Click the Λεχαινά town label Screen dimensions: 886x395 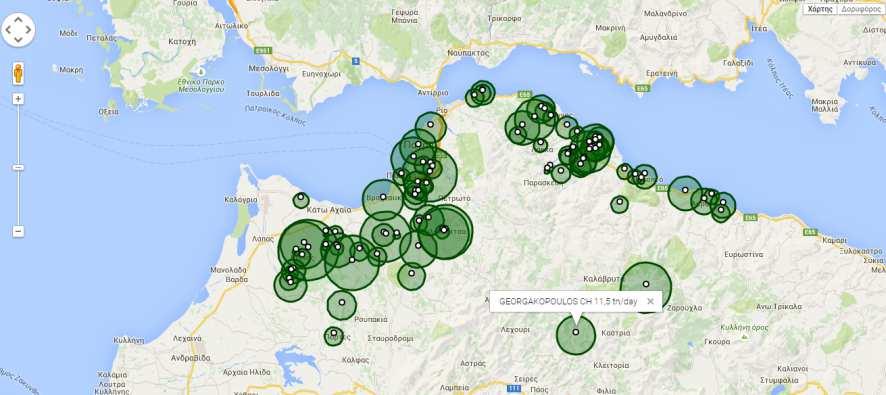pyautogui.click(x=187, y=338)
